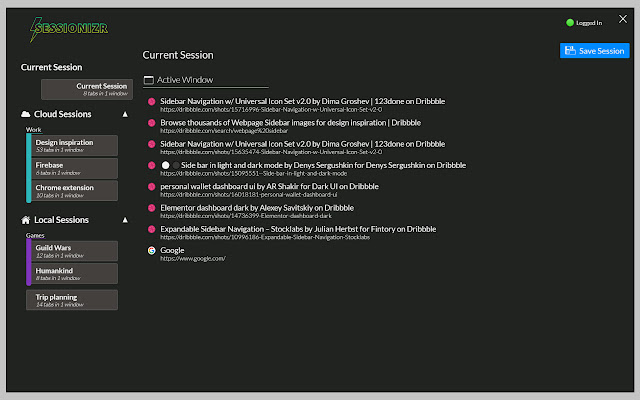Viewport: 640px width, 400px height.
Task: Click the 15716996 Sidebar-Navigation URL
Action: pos(271,109)
